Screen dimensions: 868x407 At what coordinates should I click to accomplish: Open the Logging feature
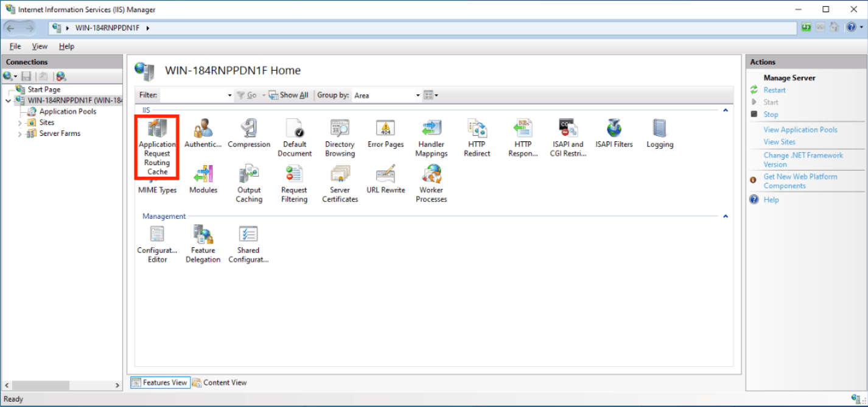(x=660, y=134)
